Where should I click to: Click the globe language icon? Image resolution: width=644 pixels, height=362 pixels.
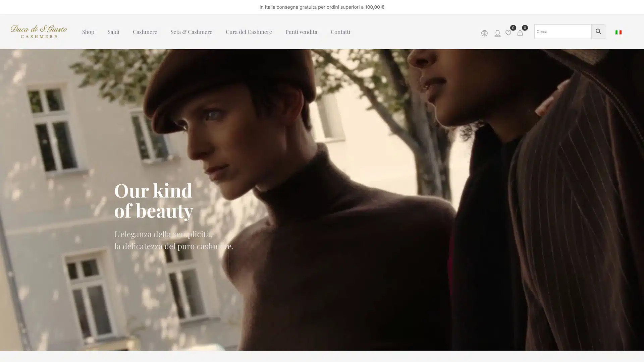[484, 33]
